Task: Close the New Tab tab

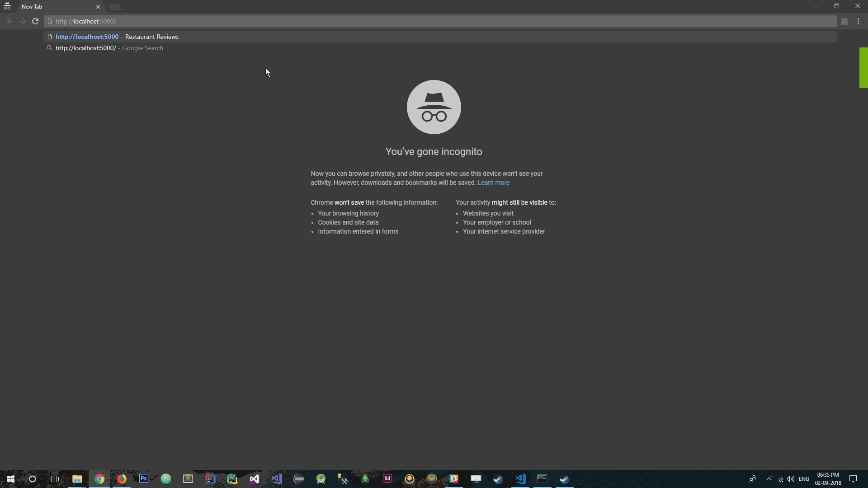Action: click(x=98, y=7)
